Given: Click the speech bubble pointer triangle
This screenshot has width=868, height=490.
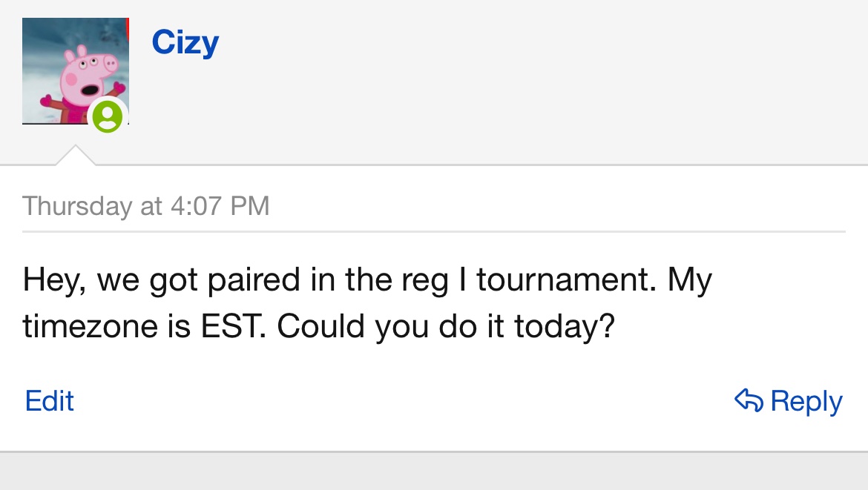Looking at the screenshot, I should [75, 156].
